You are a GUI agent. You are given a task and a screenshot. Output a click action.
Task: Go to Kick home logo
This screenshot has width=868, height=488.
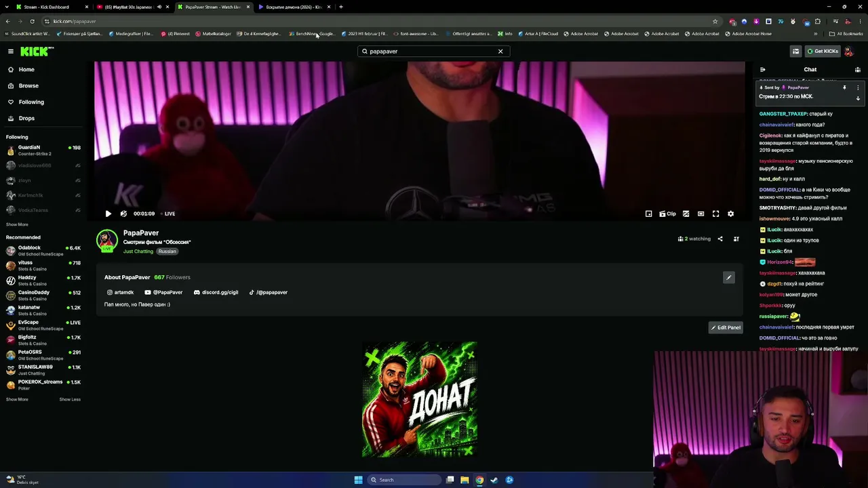coord(37,52)
